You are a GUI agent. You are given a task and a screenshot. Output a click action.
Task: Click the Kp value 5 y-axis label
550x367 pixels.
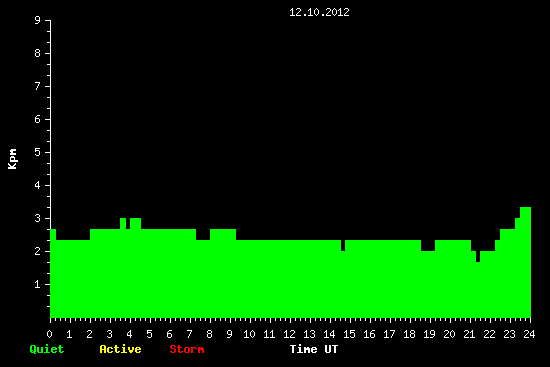point(38,152)
